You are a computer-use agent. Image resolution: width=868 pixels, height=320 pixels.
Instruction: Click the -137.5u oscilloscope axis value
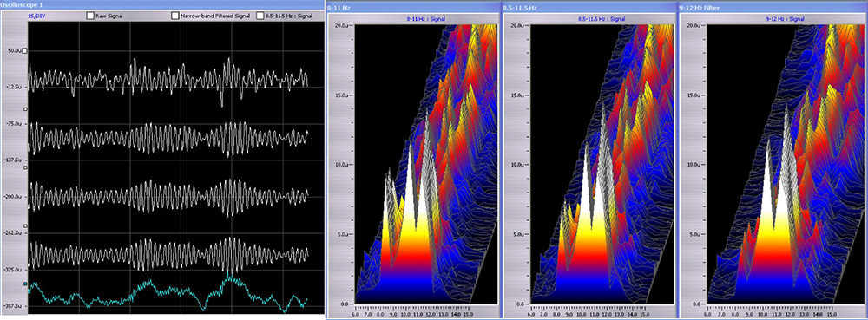[x=13, y=160]
